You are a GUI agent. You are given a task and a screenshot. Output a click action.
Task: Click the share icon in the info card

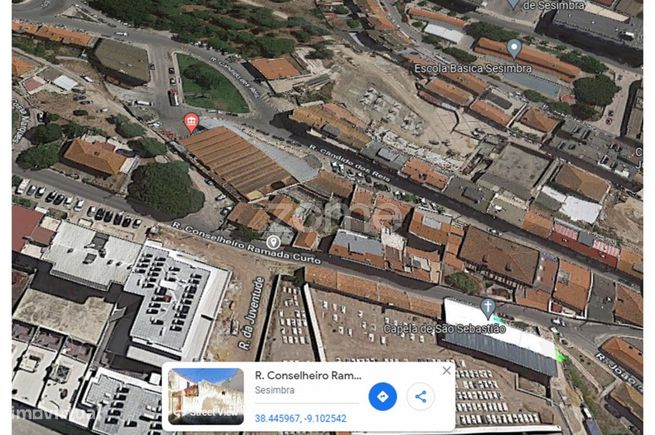pyautogui.click(x=421, y=396)
